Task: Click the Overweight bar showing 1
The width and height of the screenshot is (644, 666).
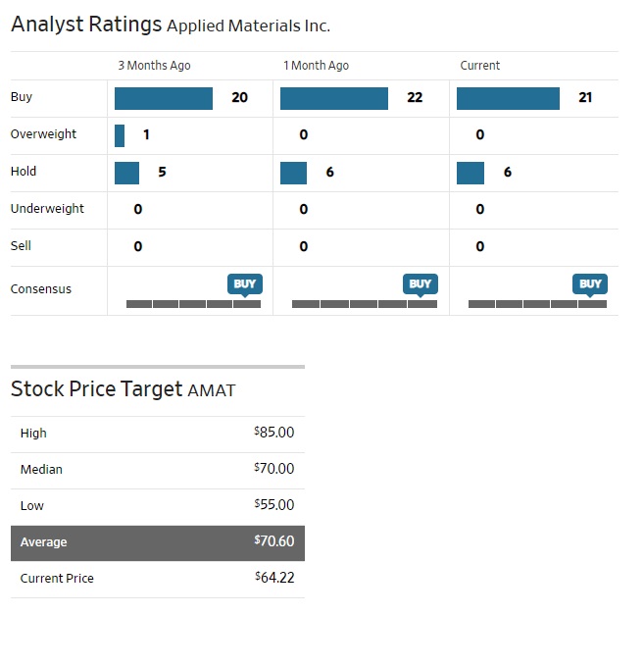Action: [120, 135]
